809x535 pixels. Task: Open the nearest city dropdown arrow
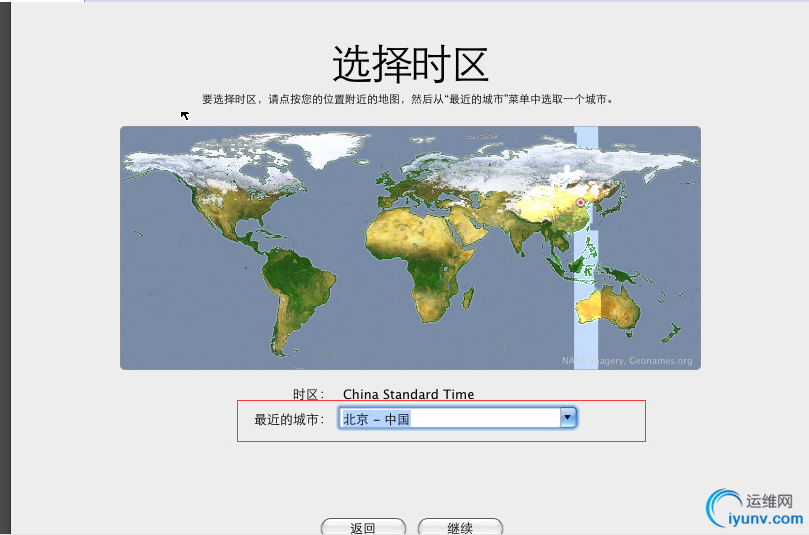(x=568, y=418)
